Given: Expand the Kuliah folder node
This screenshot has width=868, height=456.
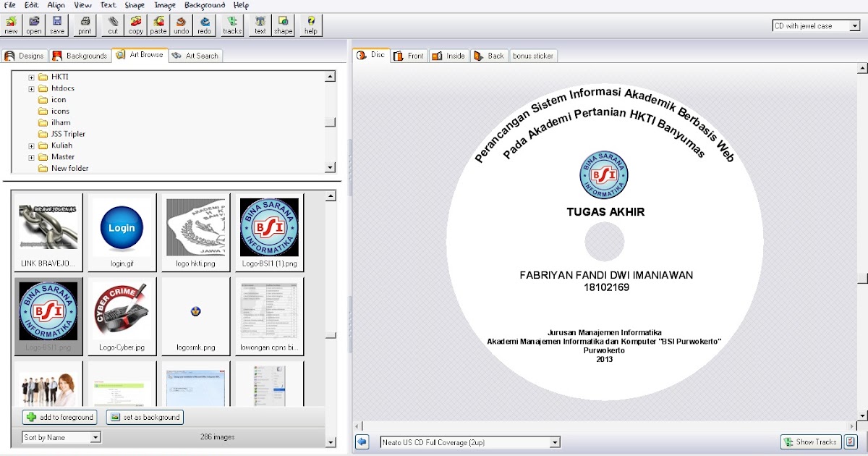Looking at the screenshot, I should (x=32, y=145).
